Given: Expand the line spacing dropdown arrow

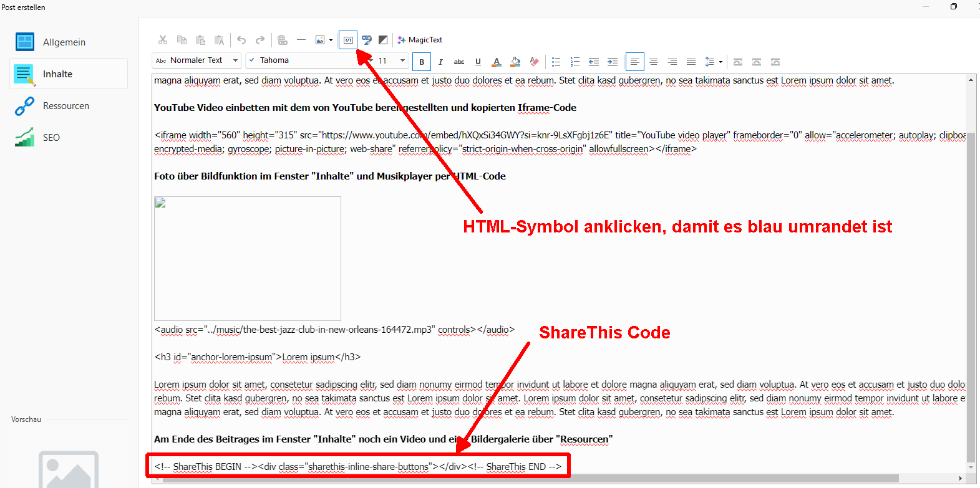Looking at the screenshot, I should tap(720, 62).
